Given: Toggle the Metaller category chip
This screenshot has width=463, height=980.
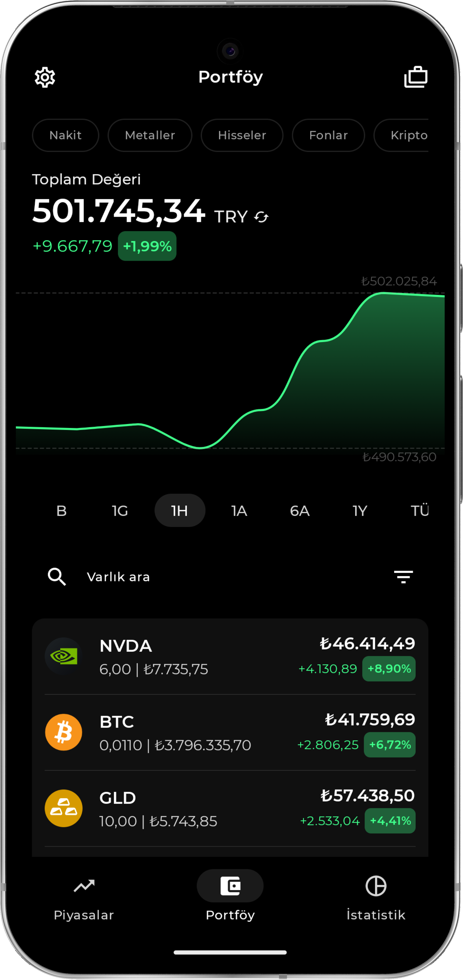Looking at the screenshot, I should pos(150,136).
